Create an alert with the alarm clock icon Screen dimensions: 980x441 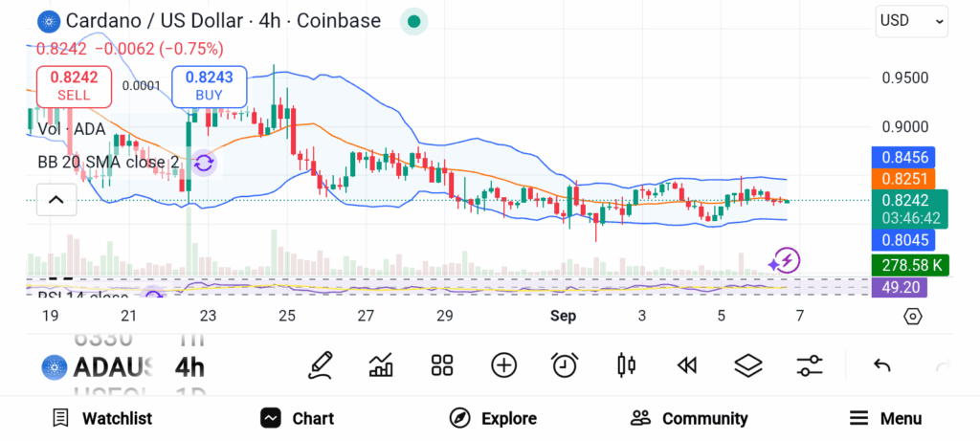pos(565,364)
